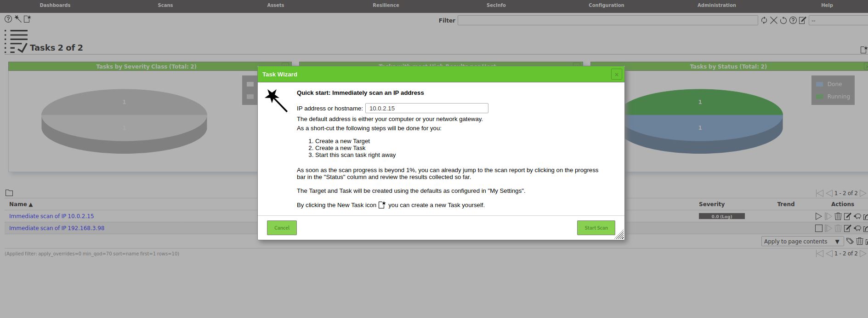Viewport: 868px width, 318px height.
Task: Click the Filter text input
Action: pyautogui.click(x=607, y=20)
